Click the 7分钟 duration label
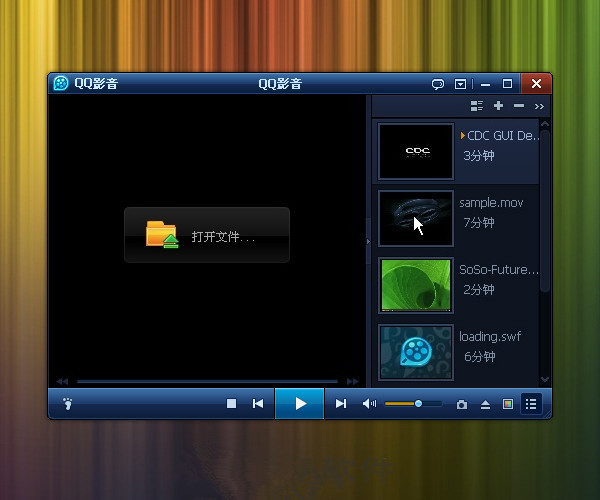This screenshot has height=500, width=600. point(479,223)
